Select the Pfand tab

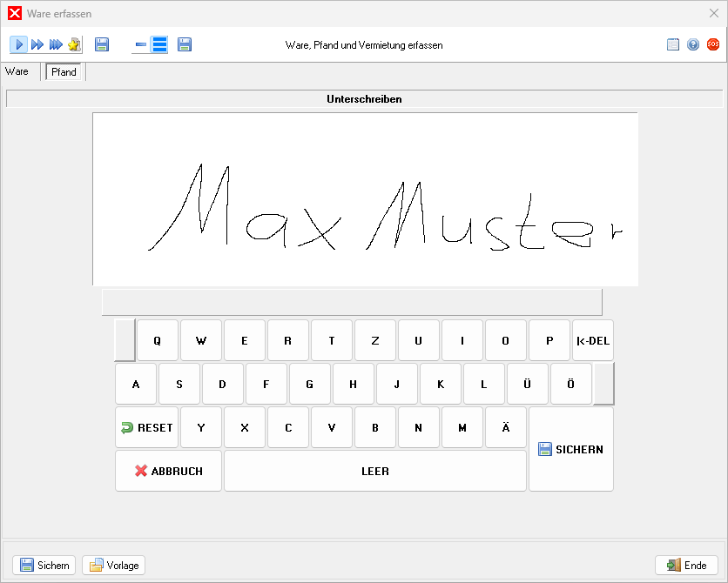(x=64, y=72)
